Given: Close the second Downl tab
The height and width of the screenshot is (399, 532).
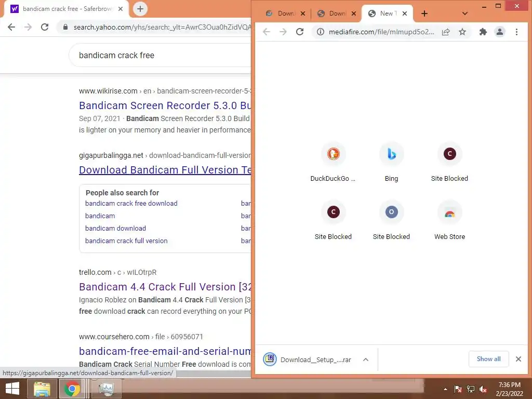Looking at the screenshot, I should [x=353, y=14].
